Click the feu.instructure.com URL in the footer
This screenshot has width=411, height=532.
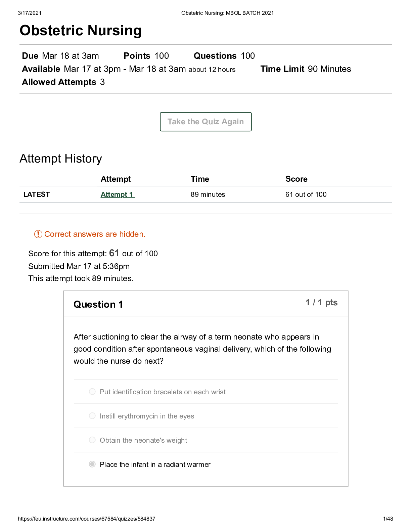pos(87,519)
